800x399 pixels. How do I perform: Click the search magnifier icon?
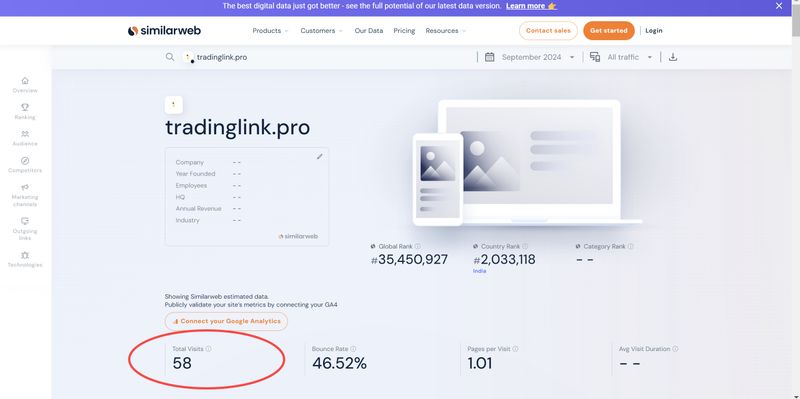(x=170, y=57)
